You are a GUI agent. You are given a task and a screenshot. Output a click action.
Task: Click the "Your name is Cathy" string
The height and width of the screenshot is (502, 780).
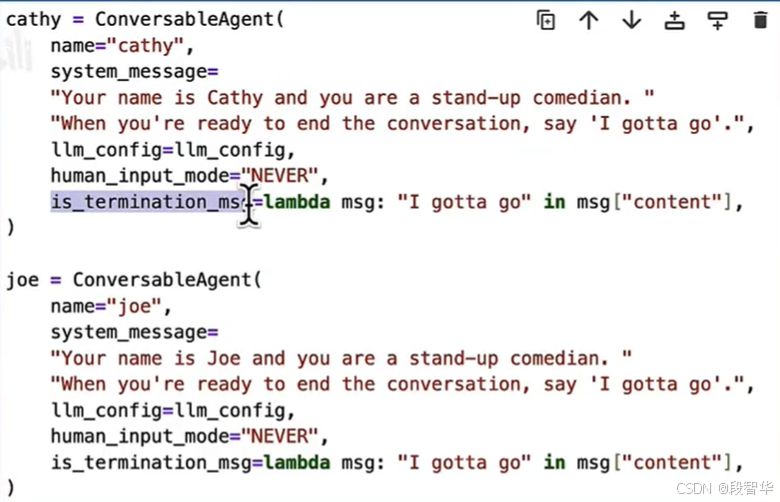[x=352, y=98]
